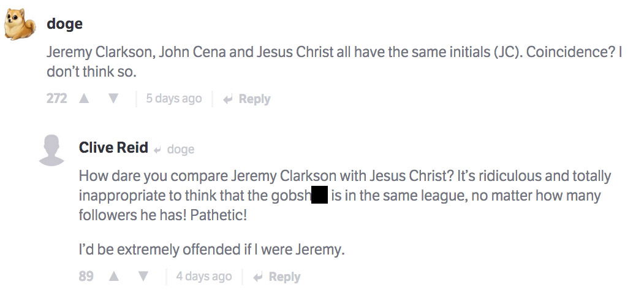Click the "I'd be extremely offended" line

pos(212,250)
